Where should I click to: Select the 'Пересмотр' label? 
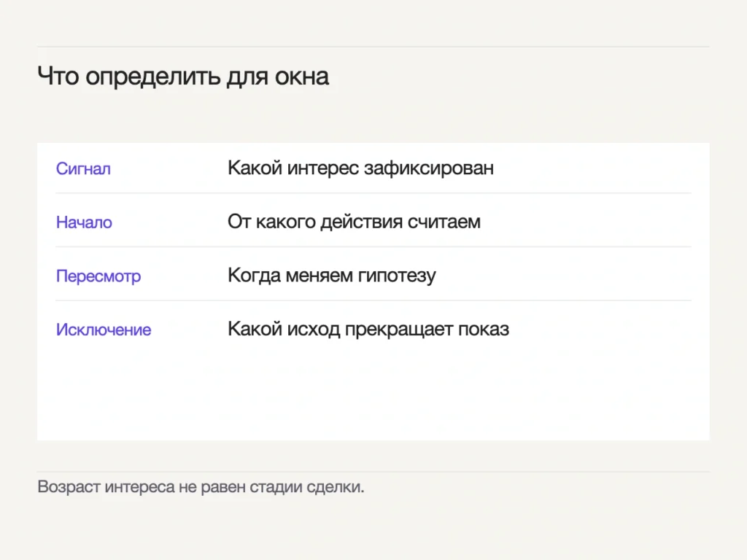click(x=98, y=276)
